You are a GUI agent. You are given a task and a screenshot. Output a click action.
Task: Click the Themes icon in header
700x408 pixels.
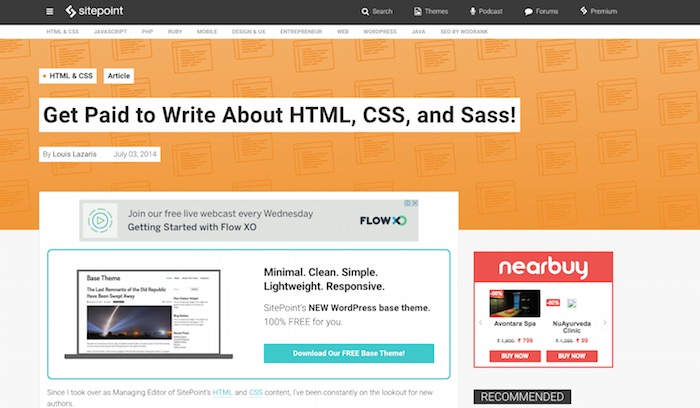(x=417, y=12)
